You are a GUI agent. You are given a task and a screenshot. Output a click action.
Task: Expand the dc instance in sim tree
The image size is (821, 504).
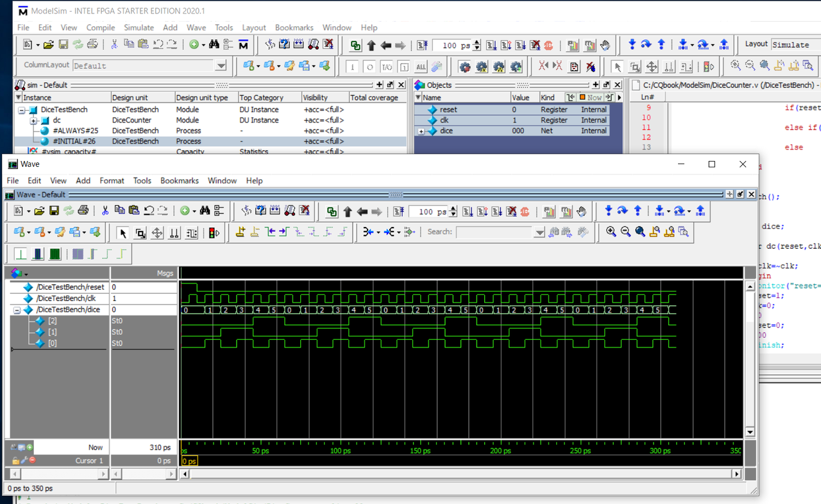pyautogui.click(x=33, y=121)
